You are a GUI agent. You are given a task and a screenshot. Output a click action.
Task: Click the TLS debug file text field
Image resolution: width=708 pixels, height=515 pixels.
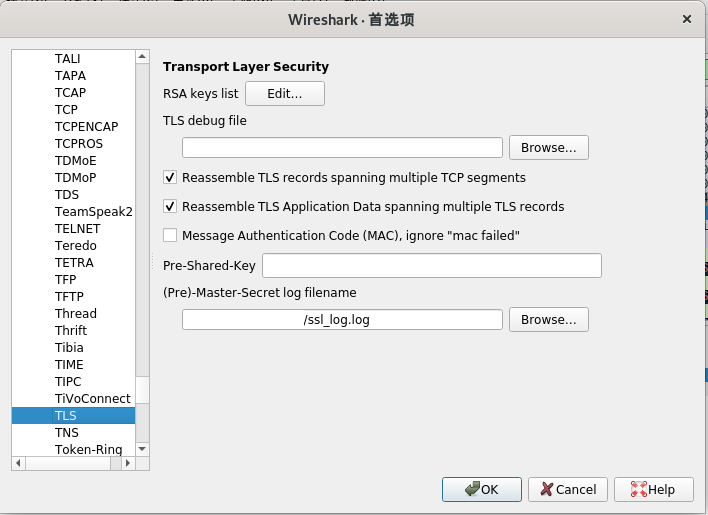[342, 148]
